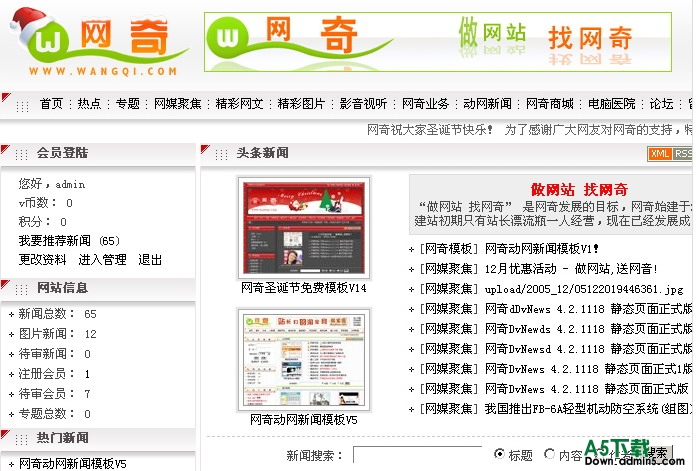Open news 网奇DvNews 4.2.1118 静态页面正式1版
This screenshot has height=471, width=696.
(588, 368)
